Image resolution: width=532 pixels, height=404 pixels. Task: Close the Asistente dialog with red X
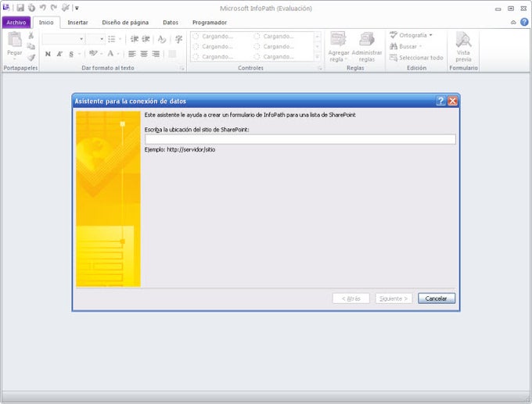pyautogui.click(x=453, y=101)
